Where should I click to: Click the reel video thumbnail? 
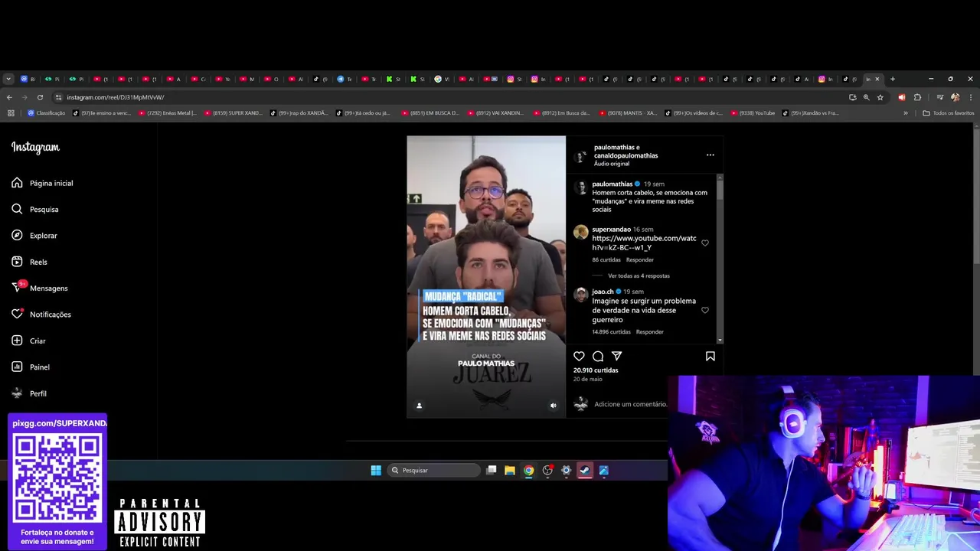(x=486, y=276)
